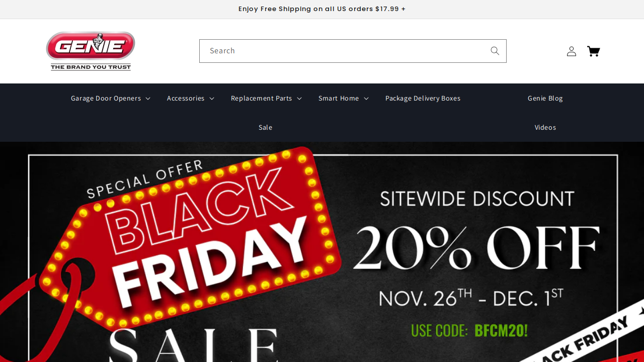Click the Black Friday red tag graphic
This screenshot has width=644, height=362.
[191, 236]
